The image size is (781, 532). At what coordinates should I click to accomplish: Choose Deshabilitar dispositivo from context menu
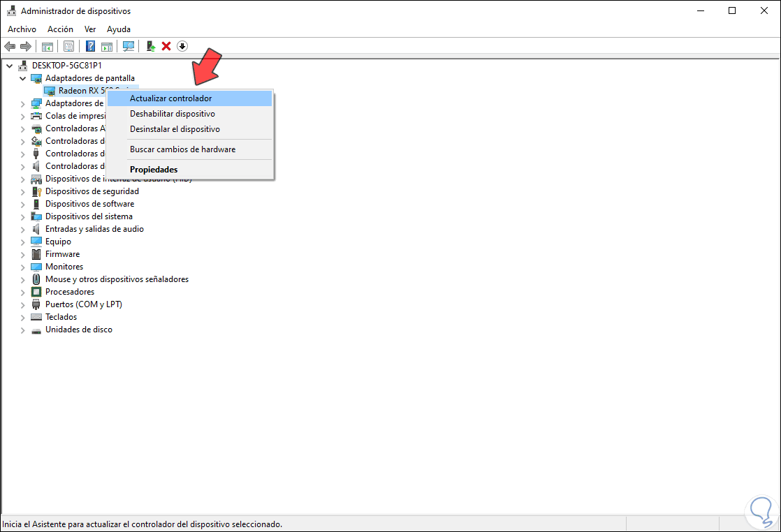coord(172,114)
